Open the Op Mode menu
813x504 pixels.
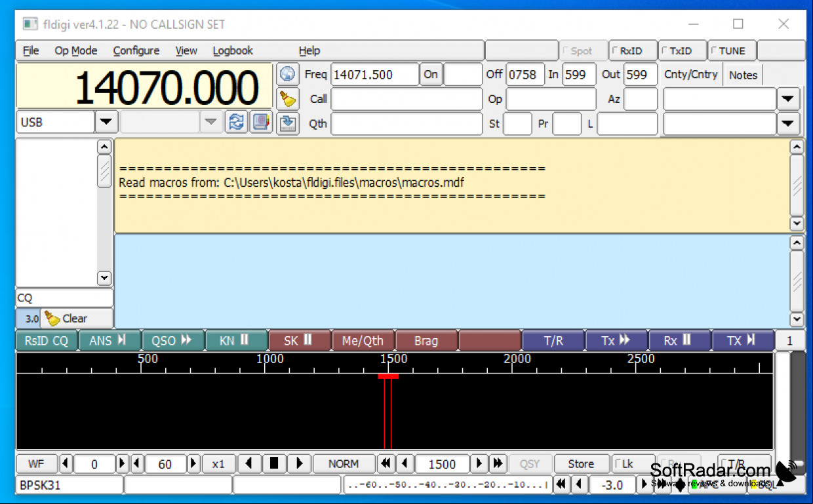click(x=76, y=50)
